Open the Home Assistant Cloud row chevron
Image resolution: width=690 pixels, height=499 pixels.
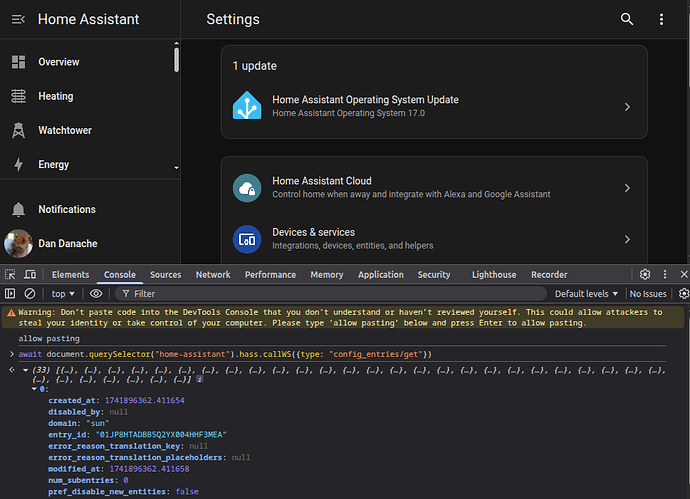627,188
